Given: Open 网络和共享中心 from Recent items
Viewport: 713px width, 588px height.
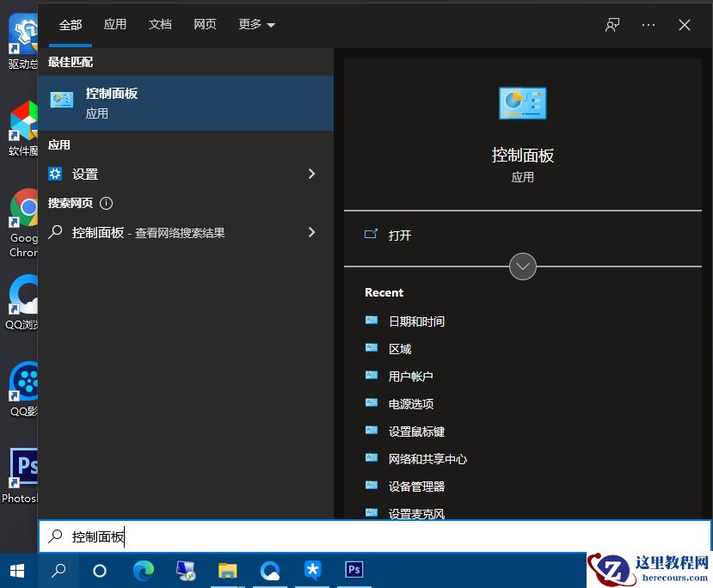Looking at the screenshot, I should (x=427, y=458).
